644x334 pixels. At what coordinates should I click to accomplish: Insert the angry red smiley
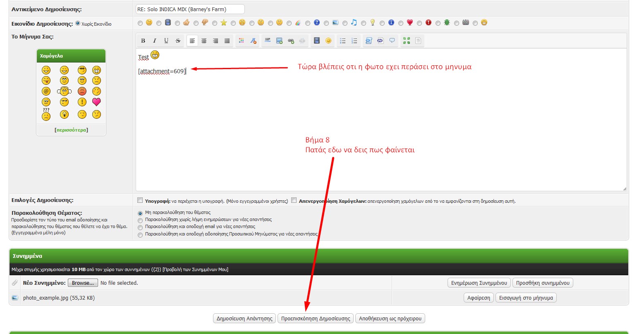(82, 91)
